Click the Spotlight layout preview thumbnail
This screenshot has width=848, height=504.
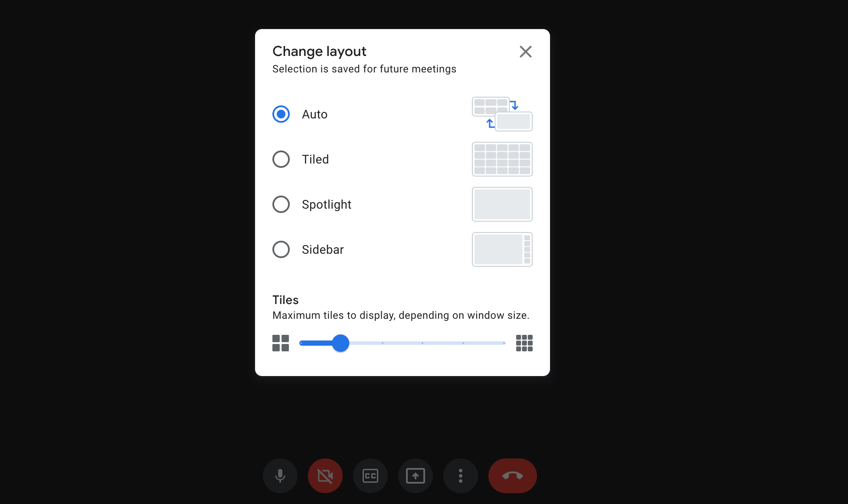pos(502,204)
